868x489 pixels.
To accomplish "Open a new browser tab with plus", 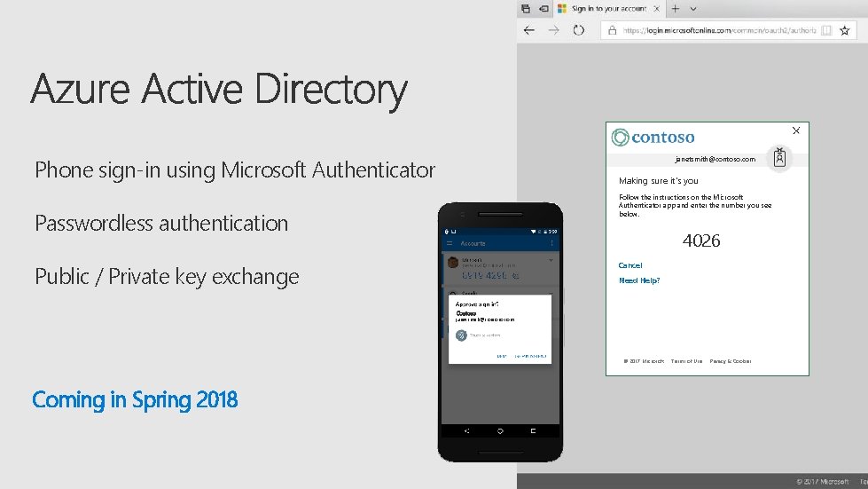I will [x=676, y=8].
